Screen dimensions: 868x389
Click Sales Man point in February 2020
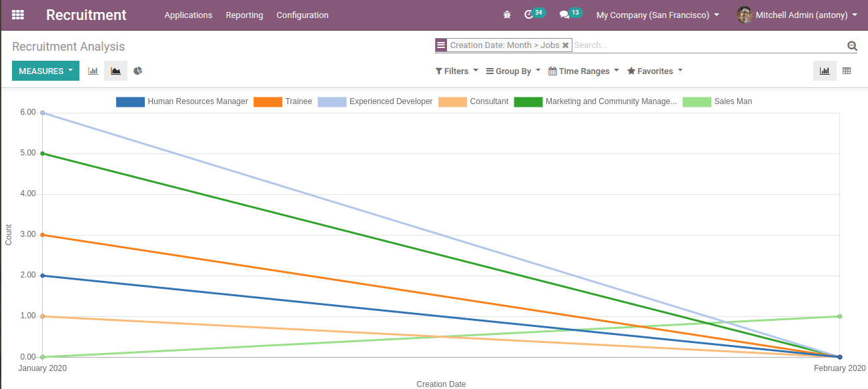pos(840,316)
